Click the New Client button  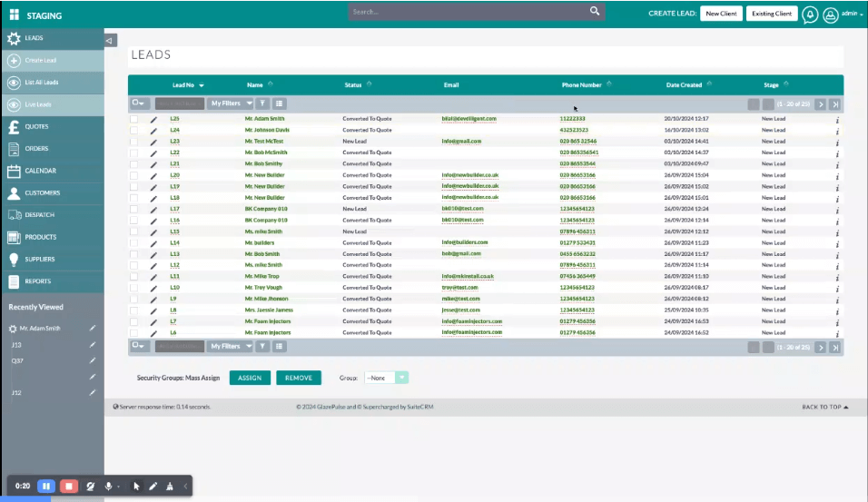tap(721, 14)
